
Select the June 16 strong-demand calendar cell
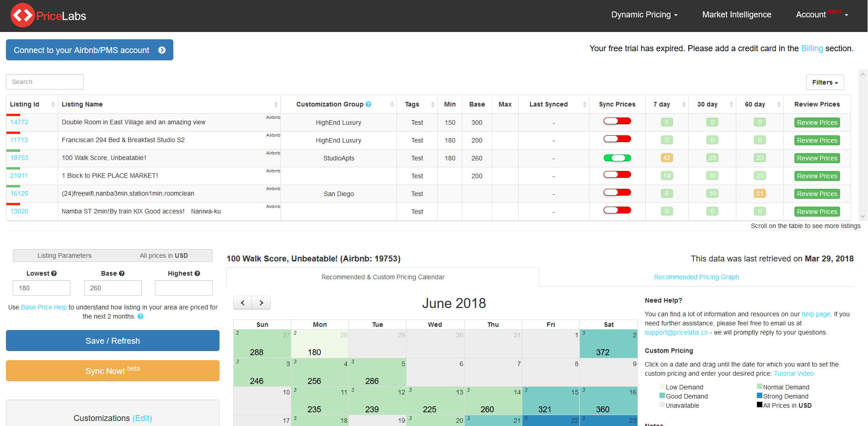pos(608,401)
